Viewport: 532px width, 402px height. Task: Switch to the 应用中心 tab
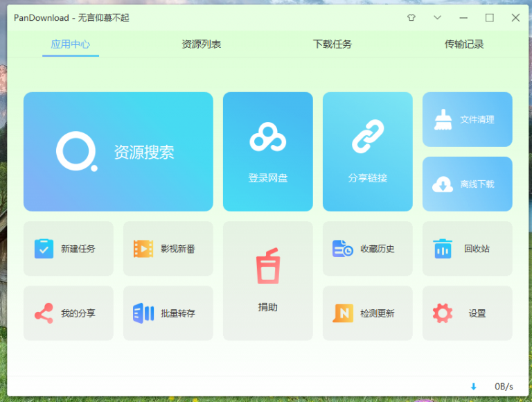click(x=71, y=44)
